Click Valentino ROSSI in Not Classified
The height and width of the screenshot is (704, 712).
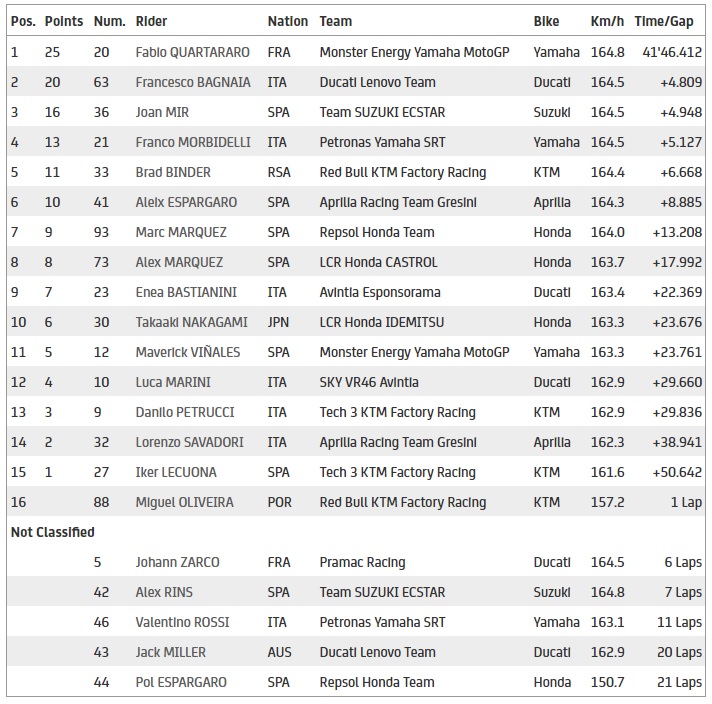[x=182, y=622]
